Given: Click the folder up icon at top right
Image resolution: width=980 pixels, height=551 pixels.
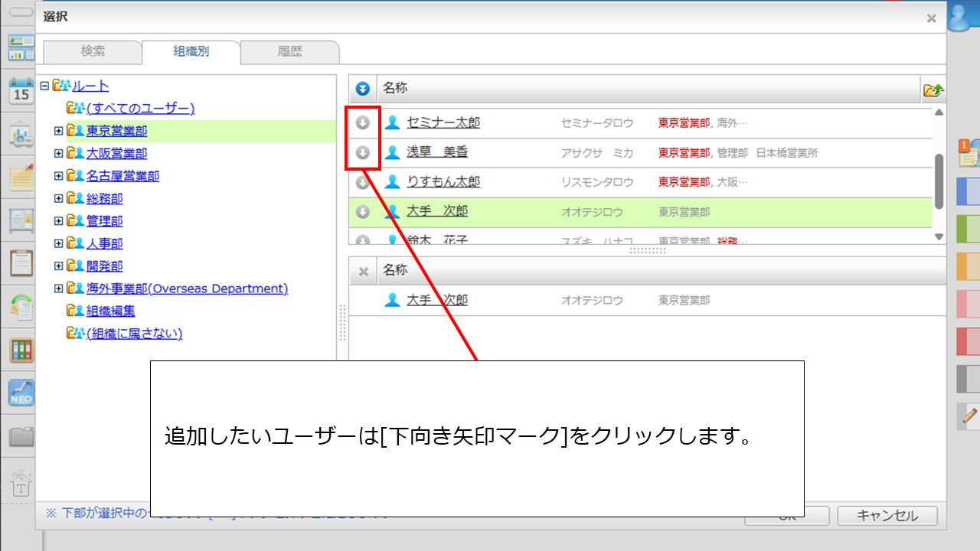Looking at the screenshot, I should [x=933, y=90].
